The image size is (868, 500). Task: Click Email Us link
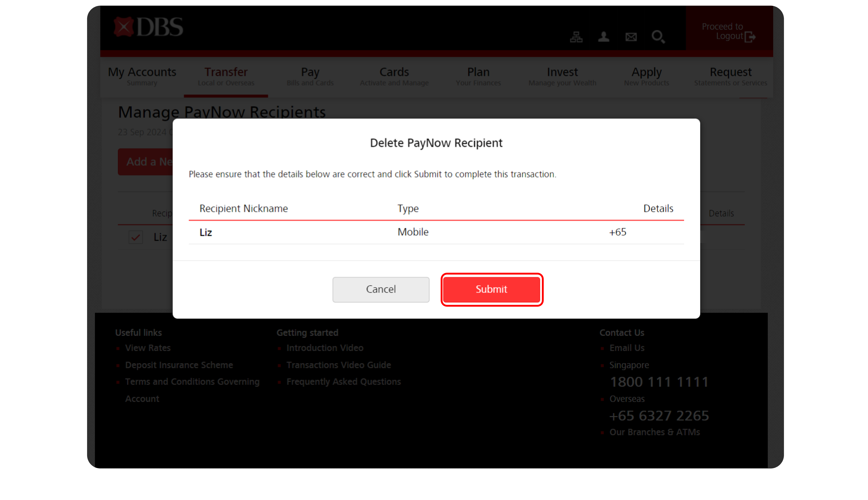tap(627, 348)
